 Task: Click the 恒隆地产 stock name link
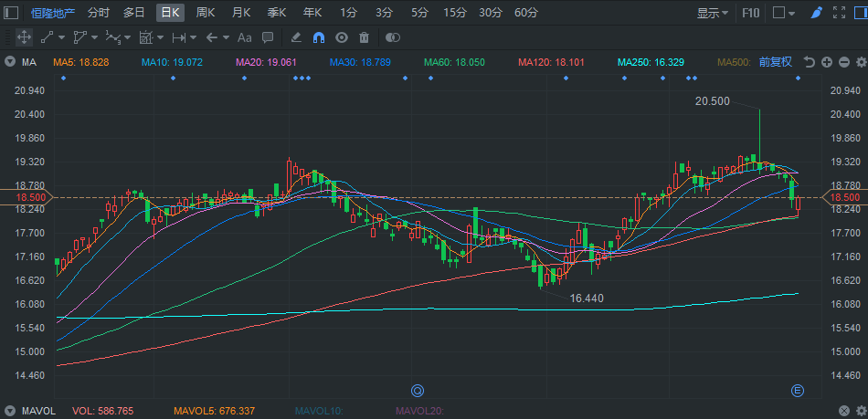click(53, 13)
